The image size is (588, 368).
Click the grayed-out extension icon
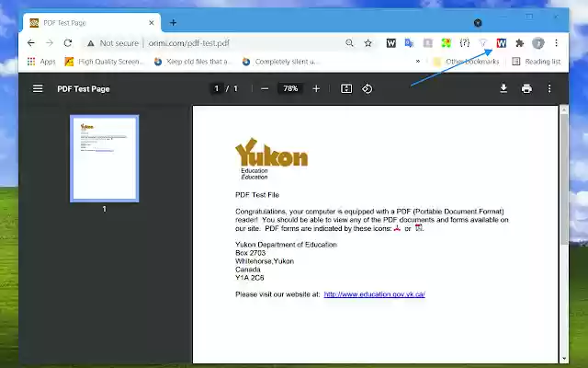point(427,43)
